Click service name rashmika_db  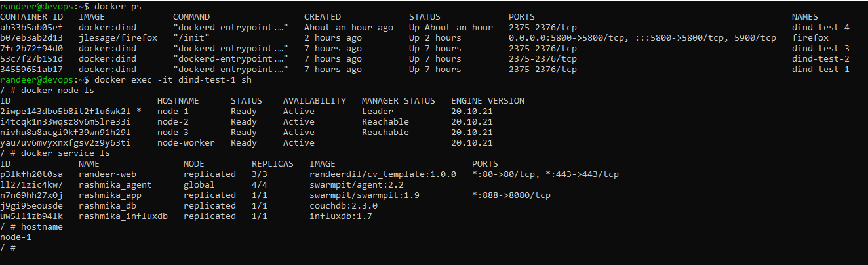[x=108, y=206]
